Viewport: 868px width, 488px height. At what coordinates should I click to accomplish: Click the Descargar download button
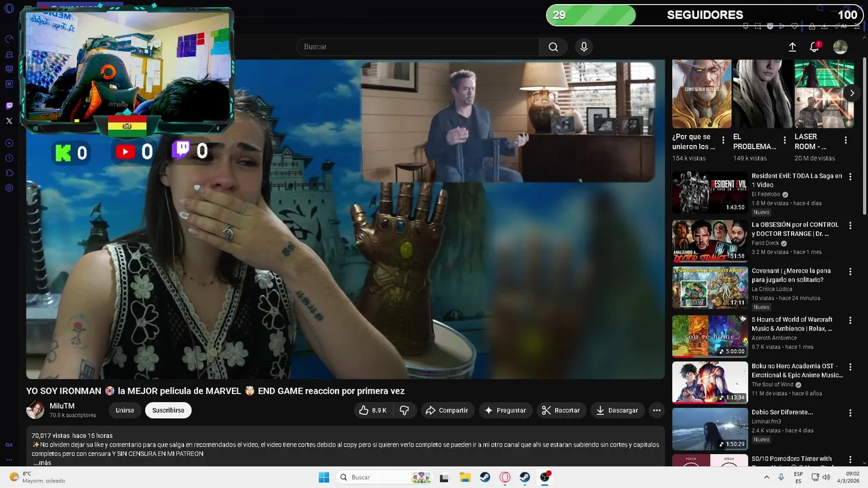tap(617, 410)
